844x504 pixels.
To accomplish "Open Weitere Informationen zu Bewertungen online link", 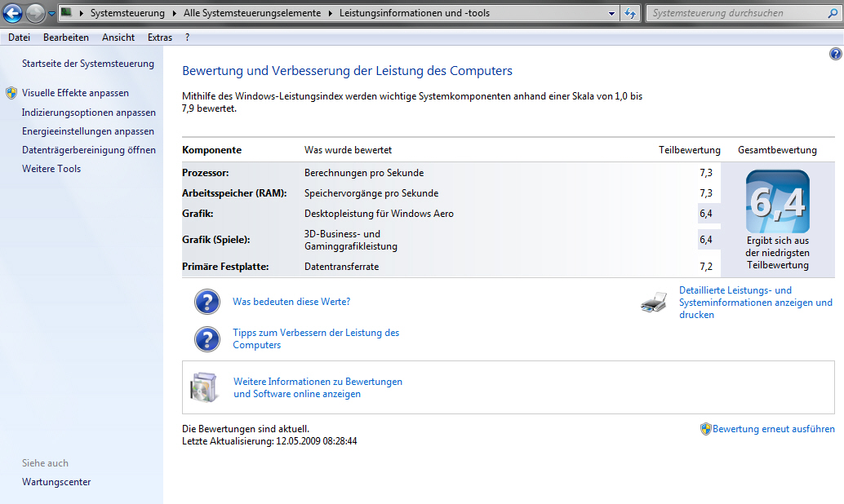I will [318, 388].
